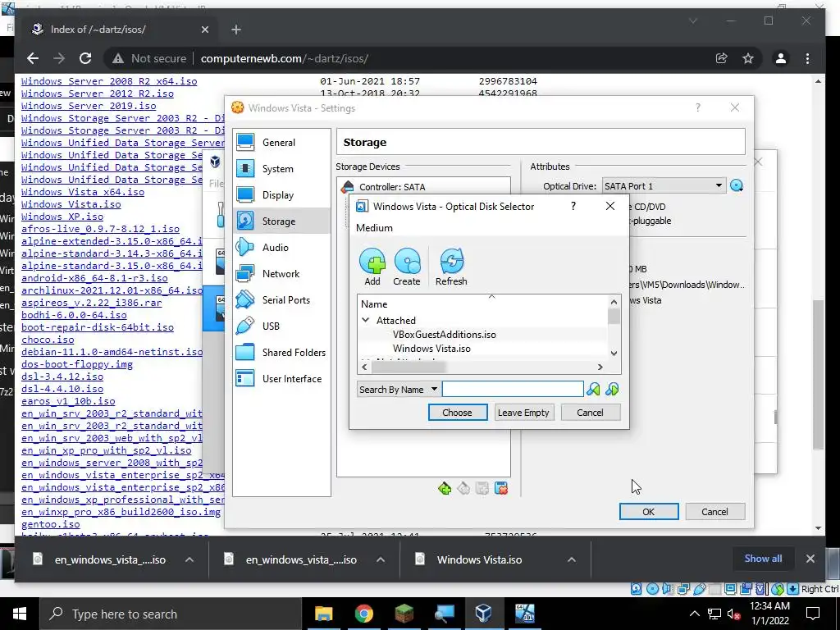
Task: Click the Windows search box on taskbar
Action: coord(171,614)
